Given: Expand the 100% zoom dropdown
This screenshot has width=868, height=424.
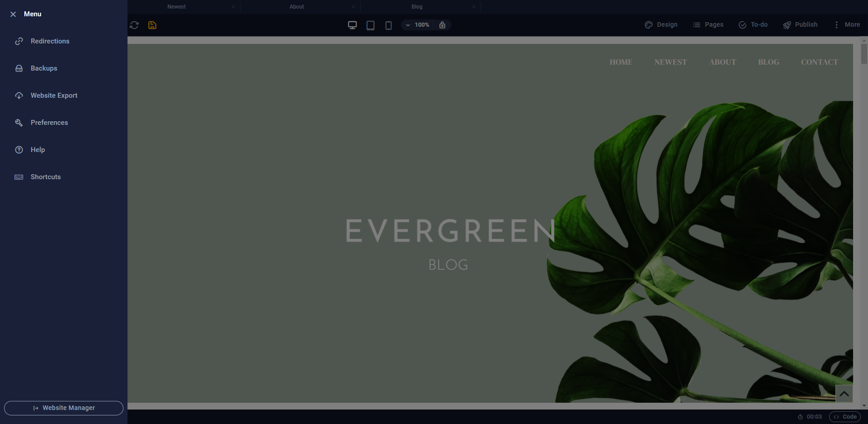Looking at the screenshot, I should tap(417, 25).
